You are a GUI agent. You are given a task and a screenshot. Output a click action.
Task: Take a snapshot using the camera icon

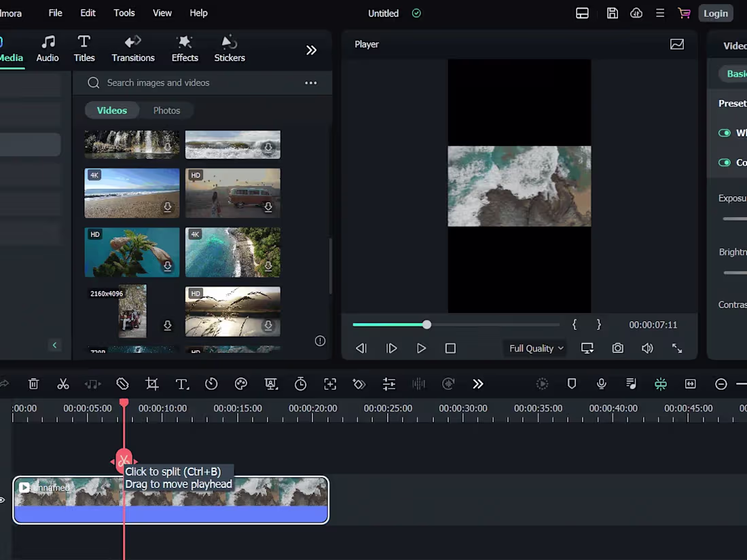pyautogui.click(x=617, y=348)
